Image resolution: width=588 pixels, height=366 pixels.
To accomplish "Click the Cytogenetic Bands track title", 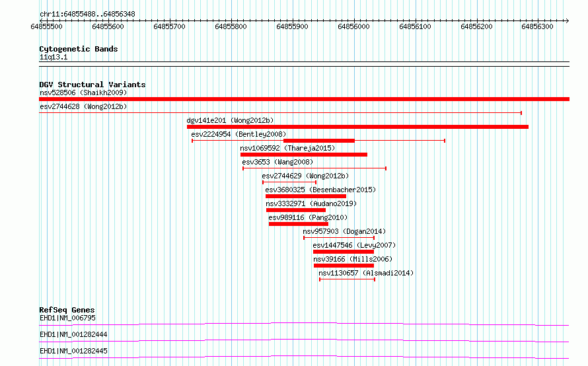I will 79,49.
